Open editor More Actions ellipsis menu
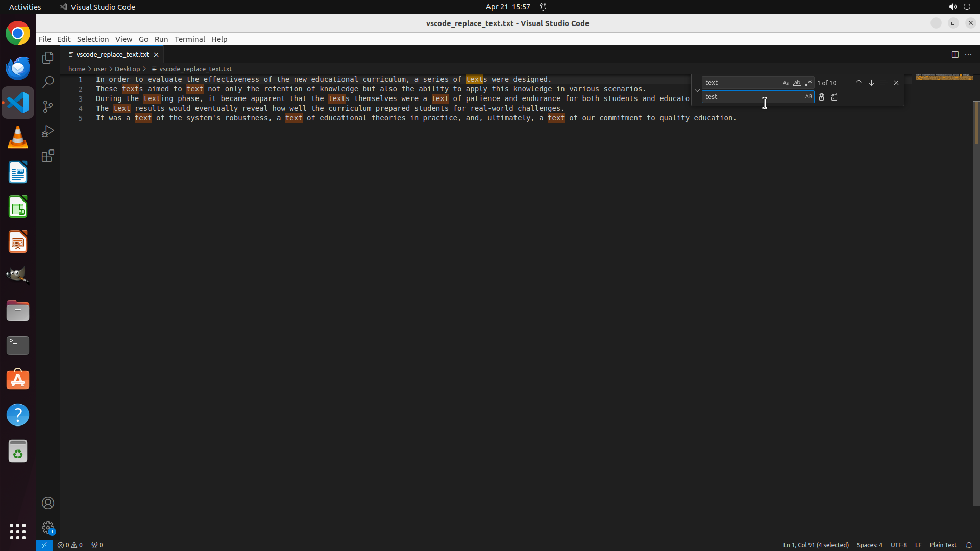980x551 pixels. [968, 55]
